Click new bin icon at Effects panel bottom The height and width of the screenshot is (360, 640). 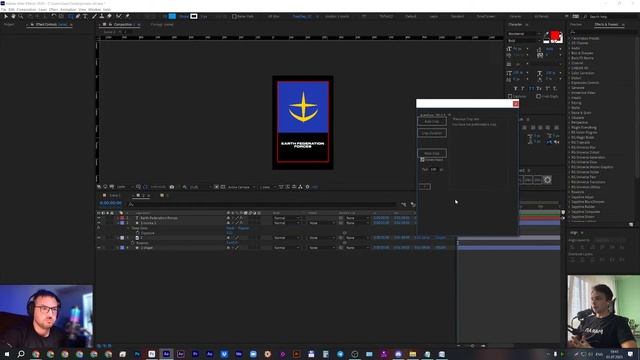(631, 224)
